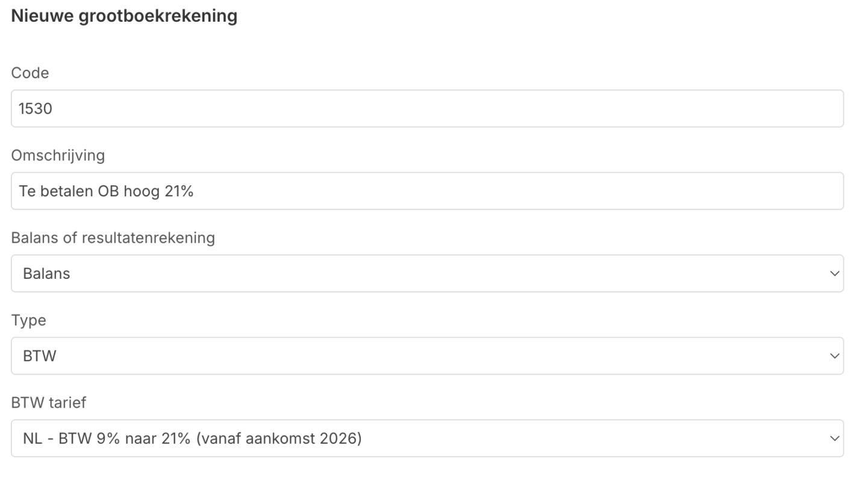Click the chevron arrow on BTW tarief dropdown

[834, 438]
